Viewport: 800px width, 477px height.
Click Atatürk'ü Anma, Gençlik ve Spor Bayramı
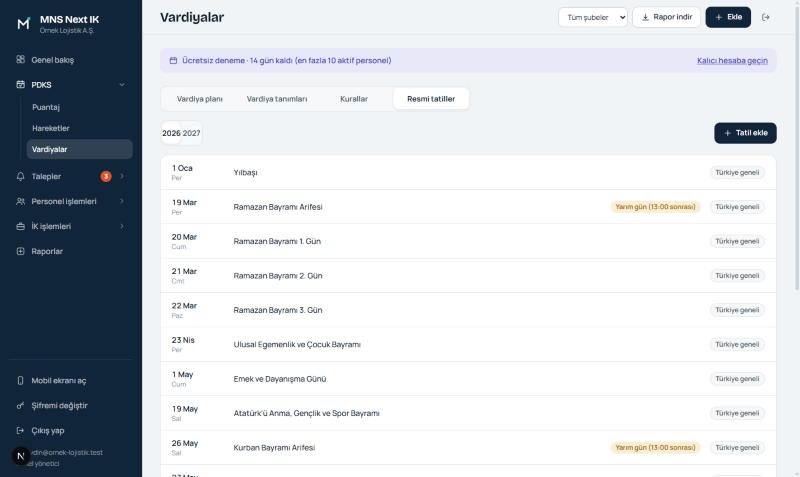[x=468, y=413]
